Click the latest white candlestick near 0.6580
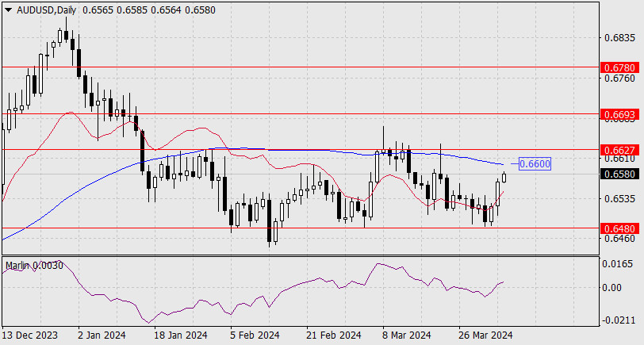Image resolution: width=644 pixels, height=345 pixels. point(504,178)
